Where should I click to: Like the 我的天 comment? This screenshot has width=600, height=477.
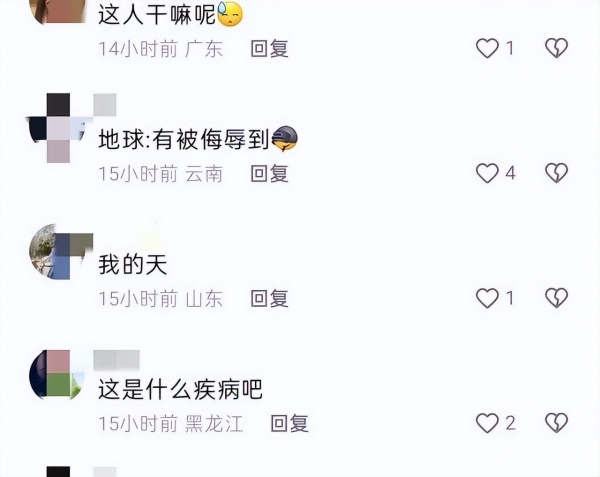(x=487, y=298)
